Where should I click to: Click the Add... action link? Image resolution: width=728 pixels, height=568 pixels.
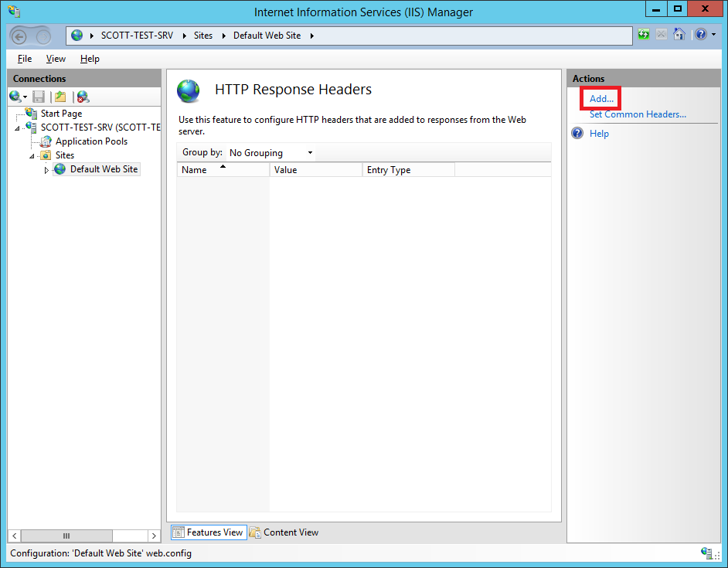click(601, 99)
